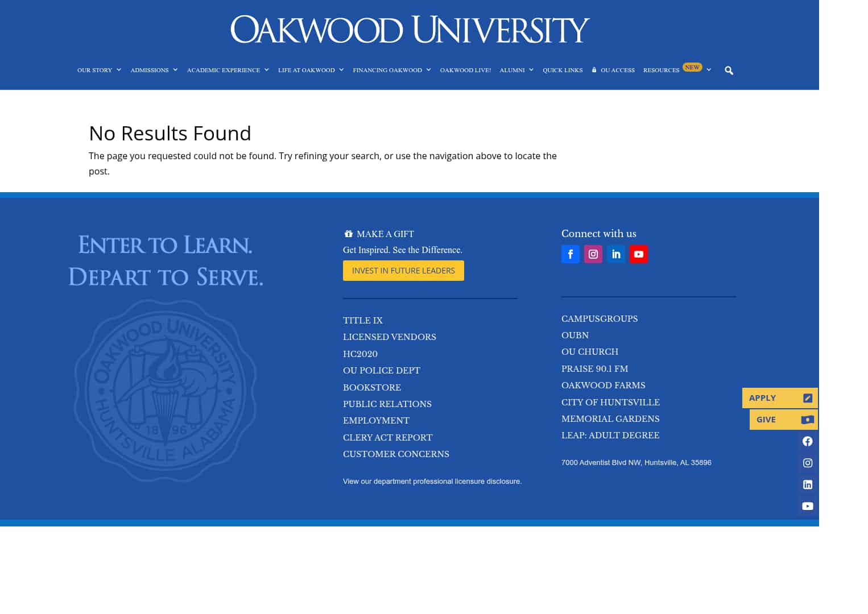
Task: Open the Resources menu item
Action: pos(677,69)
